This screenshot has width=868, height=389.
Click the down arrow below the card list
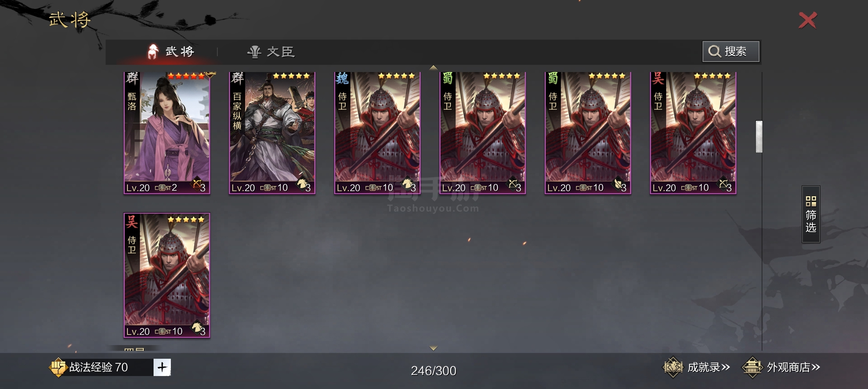[x=434, y=348]
